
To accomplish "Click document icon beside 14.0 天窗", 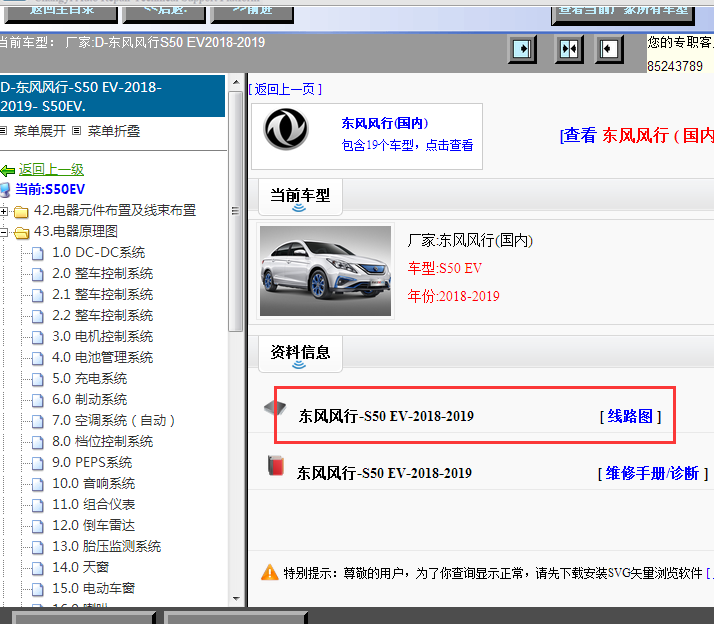I will [x=38, y=568].
